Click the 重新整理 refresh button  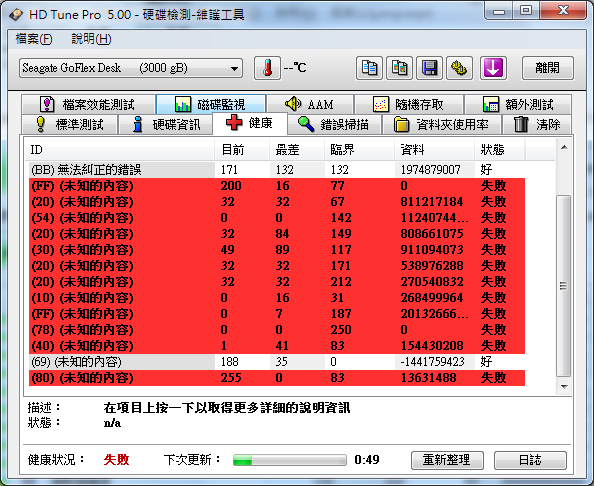click(447, 460)
